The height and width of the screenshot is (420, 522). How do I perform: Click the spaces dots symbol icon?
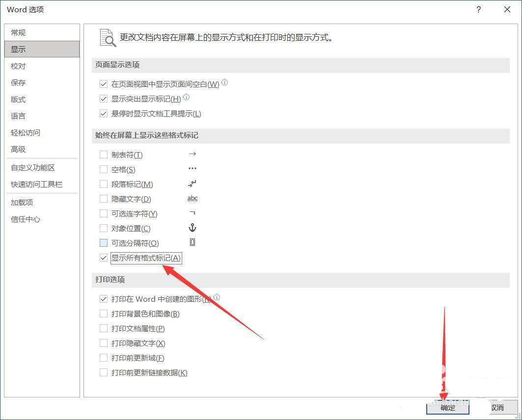click(192, 168)
